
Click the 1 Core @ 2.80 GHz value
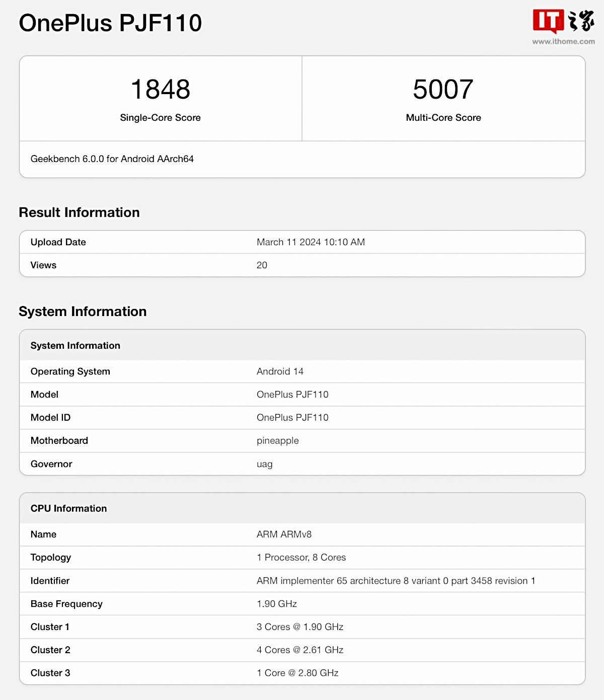click(297, 673)
